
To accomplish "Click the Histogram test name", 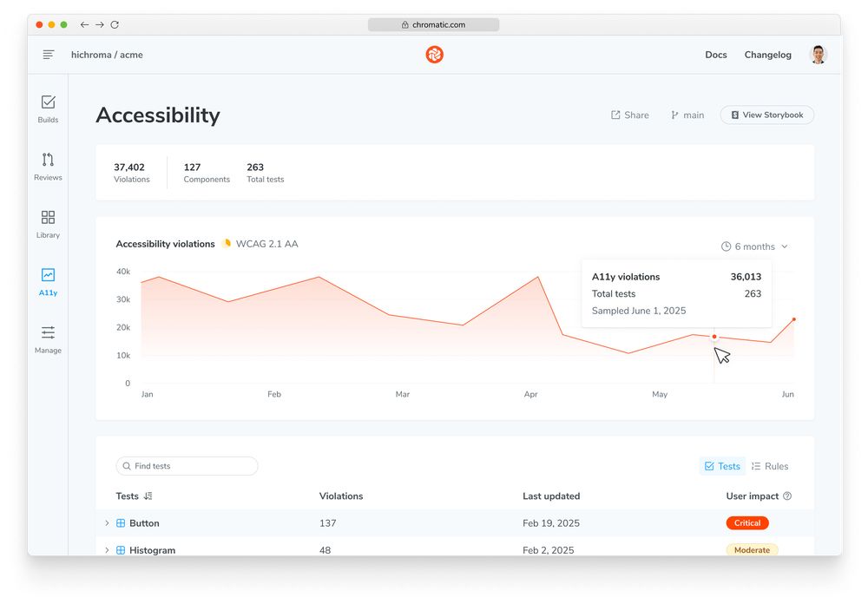I will [x=152, y=550].
